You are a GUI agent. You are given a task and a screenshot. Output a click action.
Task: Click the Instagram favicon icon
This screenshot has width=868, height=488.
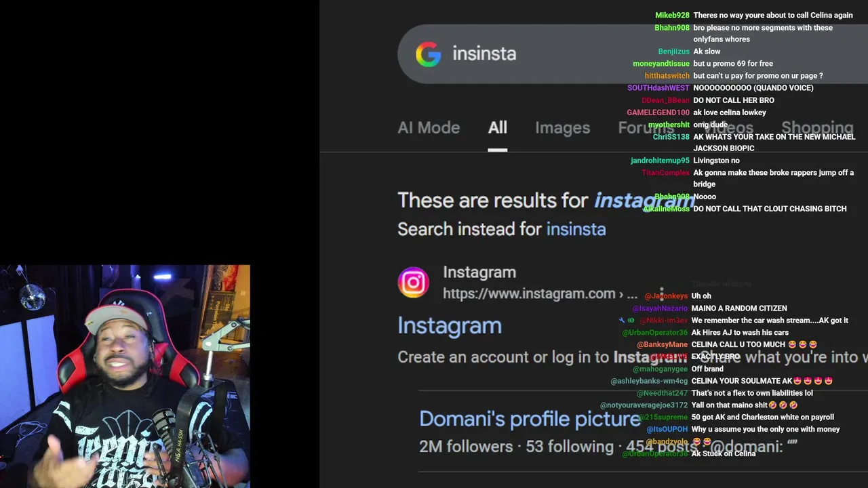click(413, 283)
